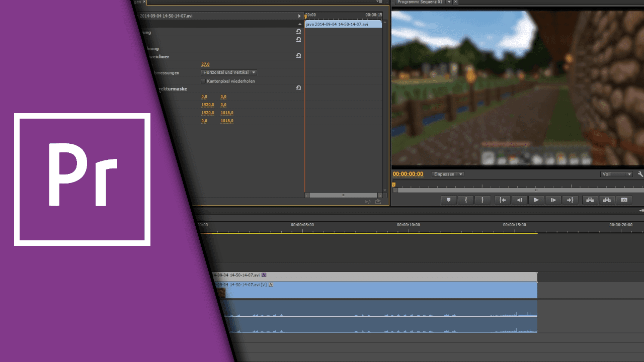Click the Program monitor video preview
The width and height of the screenshot is (644, 362).
(518, 88)
